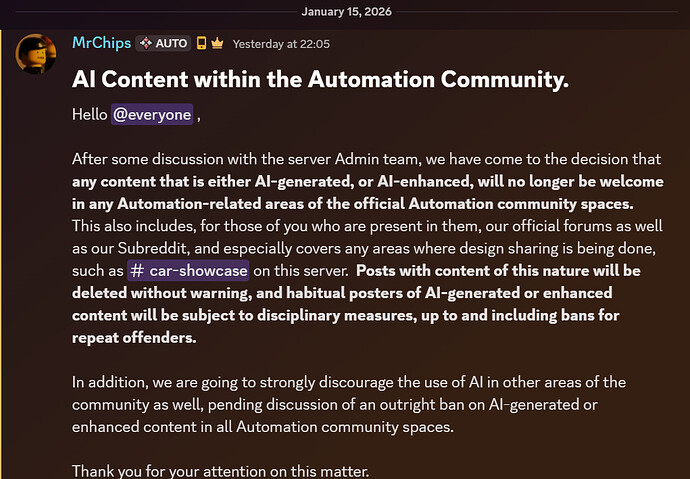The height and width of the screenshot is (479, 690).
Task: Open the MrChips username profile
Action: (100, 43)
